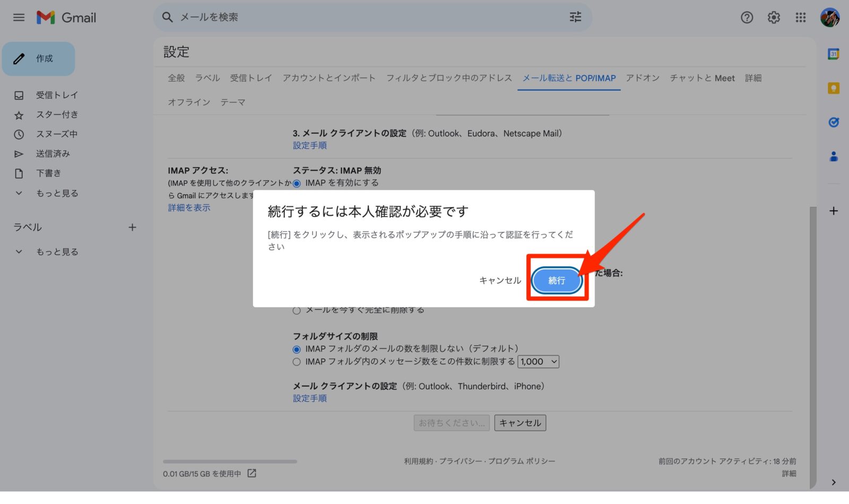Image resolution: width=849 pixels, height=504 pixels.
Task: Switch to the フィルタとブロック中のアドレス tab
Action: [449, 78]
